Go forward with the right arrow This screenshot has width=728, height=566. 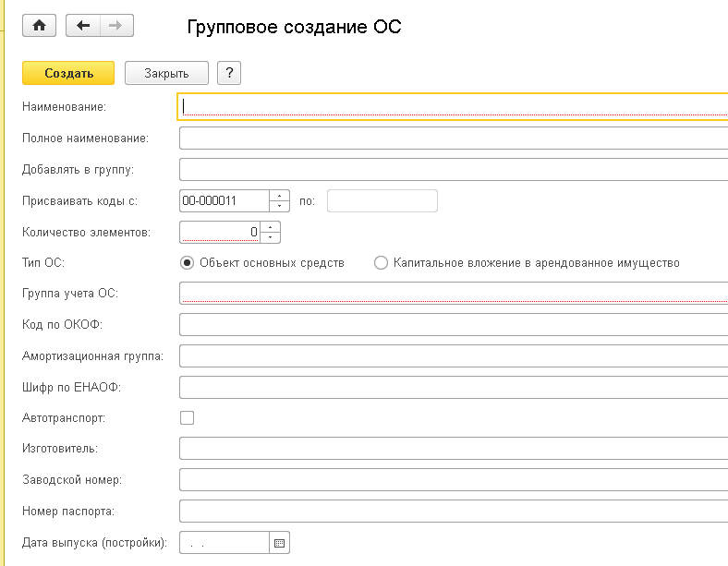(x=116, y=26)
